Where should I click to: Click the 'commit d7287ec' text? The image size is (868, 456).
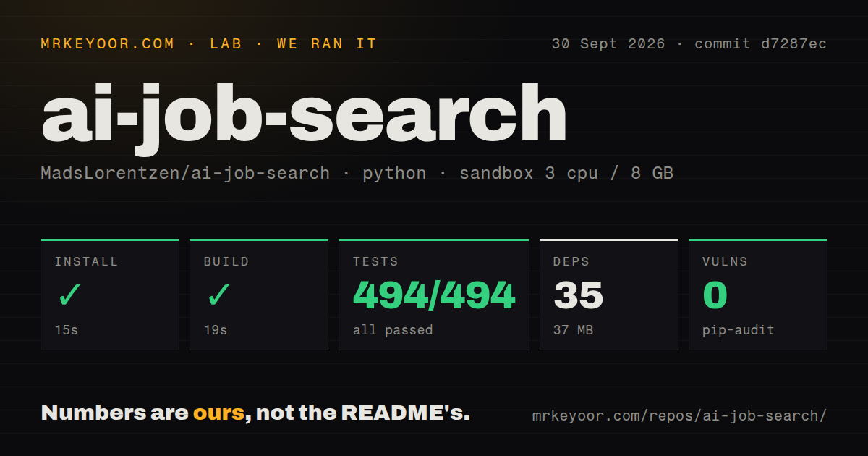[760, 44]
